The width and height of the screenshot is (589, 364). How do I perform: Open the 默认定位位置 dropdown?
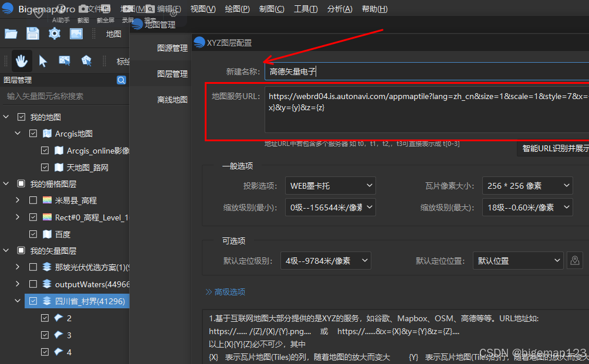pyautogui.click(x=518, y=260)
